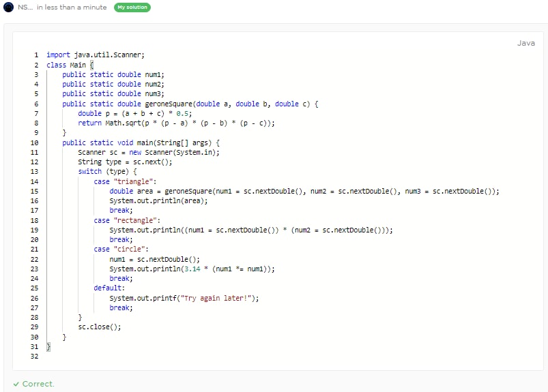Click the 'Java' language label
The image size is (548, 392).
[x=526, y=43]
